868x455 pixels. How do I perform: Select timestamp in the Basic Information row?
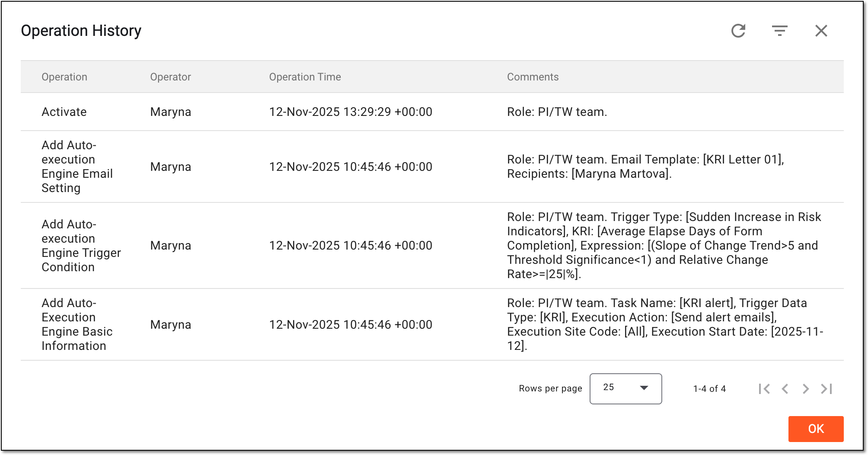pos(351,324)
